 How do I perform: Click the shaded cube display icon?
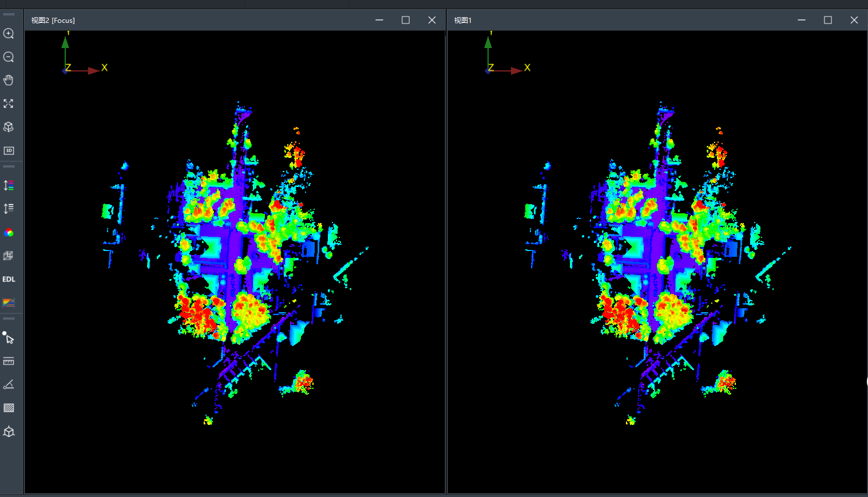point(9,256)
